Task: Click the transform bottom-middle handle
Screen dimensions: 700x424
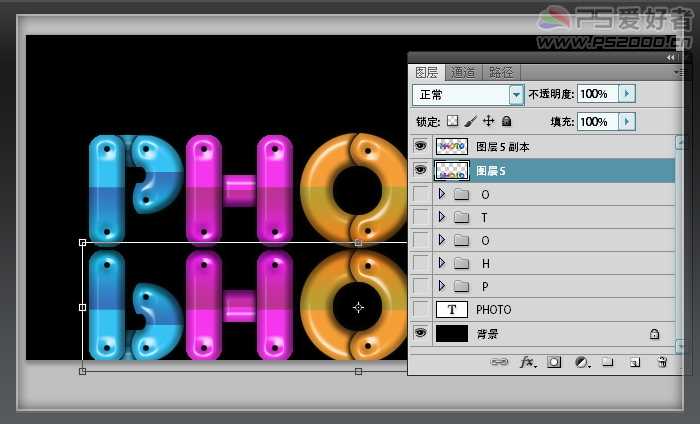Action: [x=358, y=371]
